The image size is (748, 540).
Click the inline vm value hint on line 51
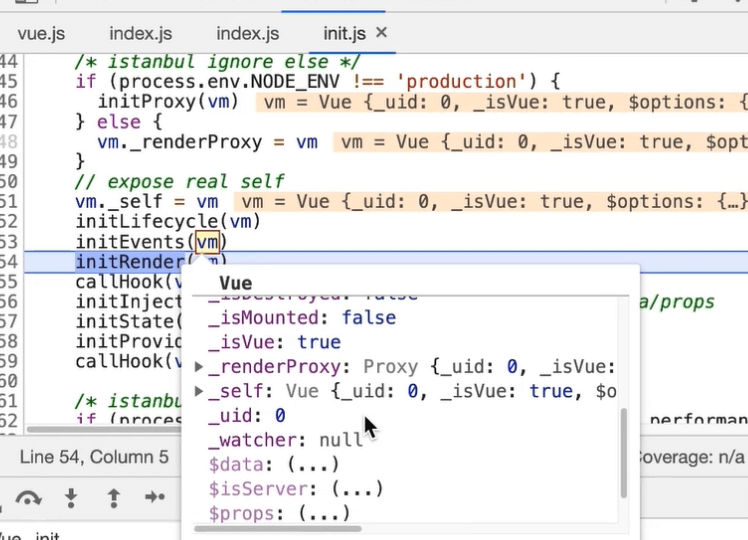pyautogui.click(x=490, y=202)
